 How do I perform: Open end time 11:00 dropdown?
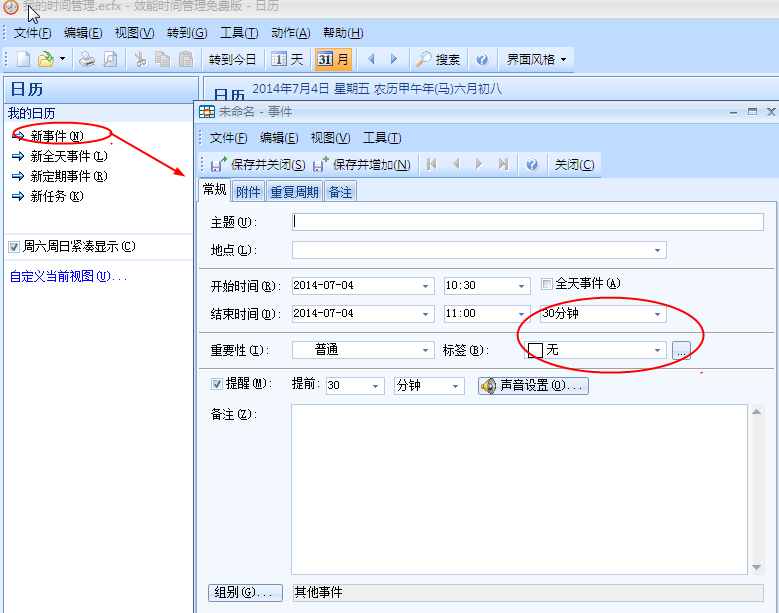pyautogui.click(x=521, y=314)
